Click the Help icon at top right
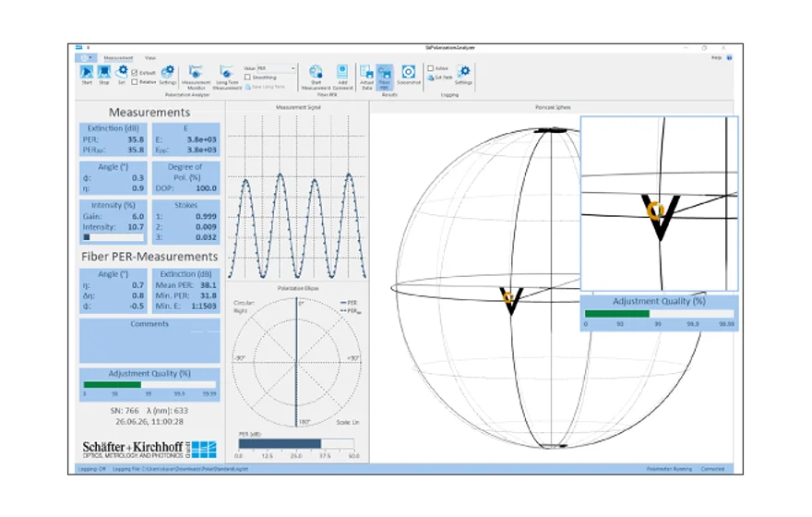This screenshot has height=517, width=812. 729,58
